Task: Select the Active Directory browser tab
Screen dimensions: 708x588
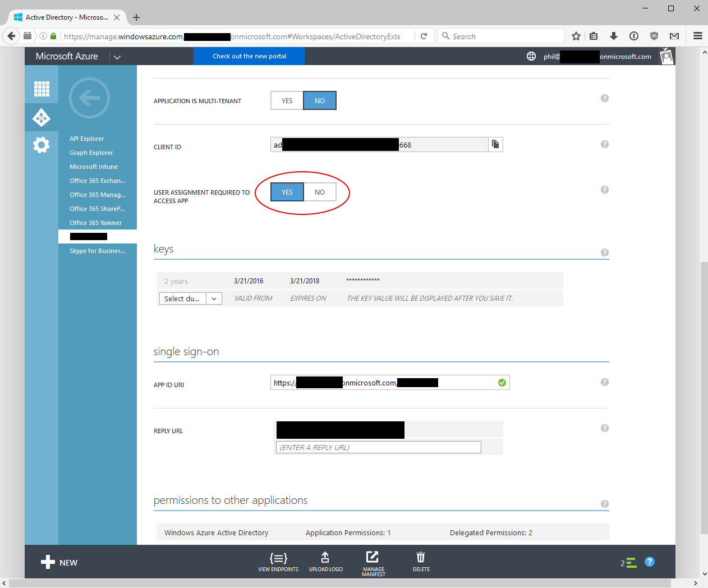Action: pos(67,17)
